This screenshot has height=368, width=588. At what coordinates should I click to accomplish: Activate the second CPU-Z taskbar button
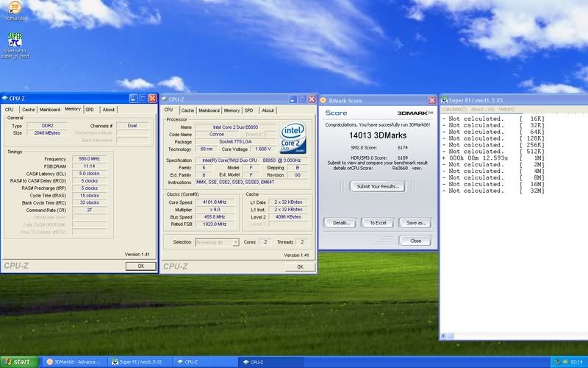click(x=270, y=362)
